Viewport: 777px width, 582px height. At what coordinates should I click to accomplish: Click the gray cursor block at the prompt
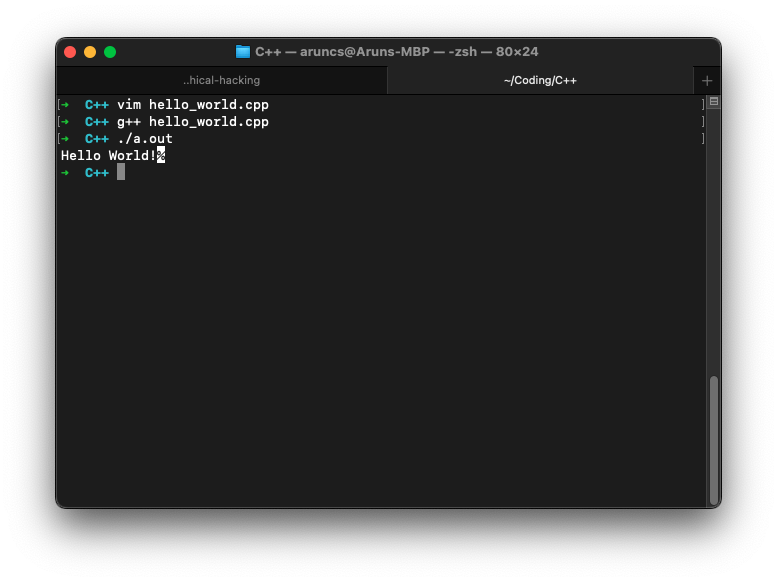pos(121,173)
